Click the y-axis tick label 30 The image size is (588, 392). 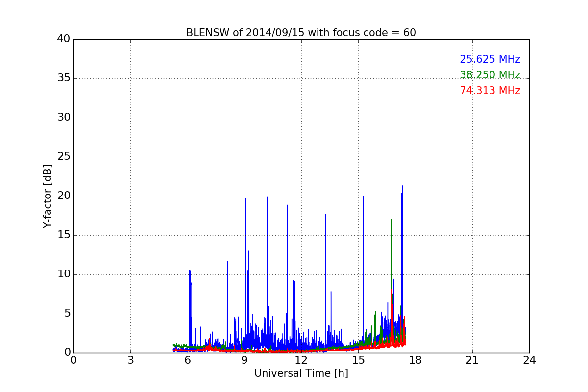point(63,118)
